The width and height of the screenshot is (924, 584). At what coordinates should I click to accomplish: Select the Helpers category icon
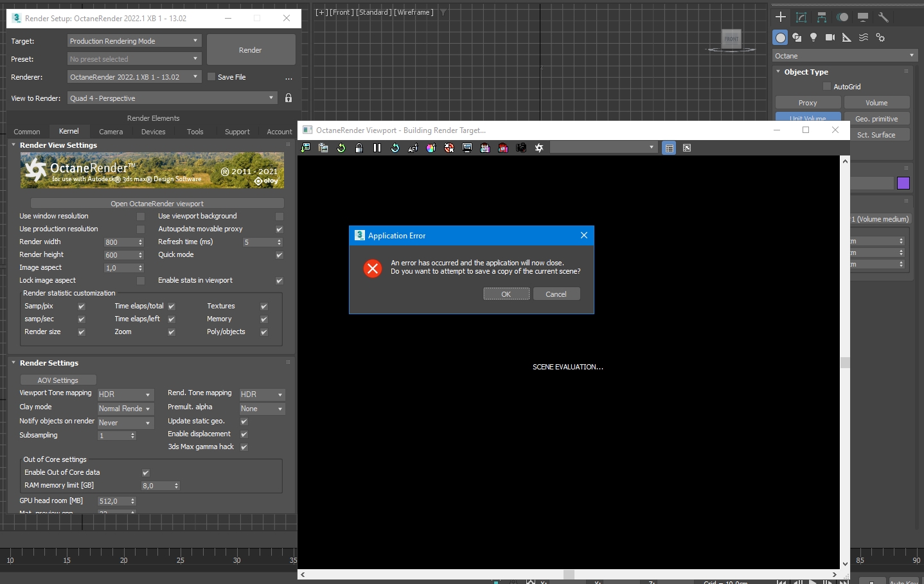click(x=847, y=38)
